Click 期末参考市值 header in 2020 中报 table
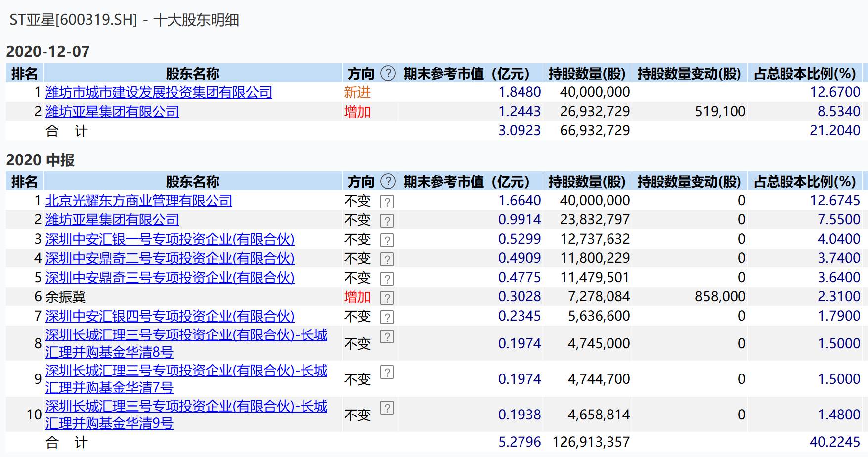This screenshot has width=868, height=457. coord(467,181)
